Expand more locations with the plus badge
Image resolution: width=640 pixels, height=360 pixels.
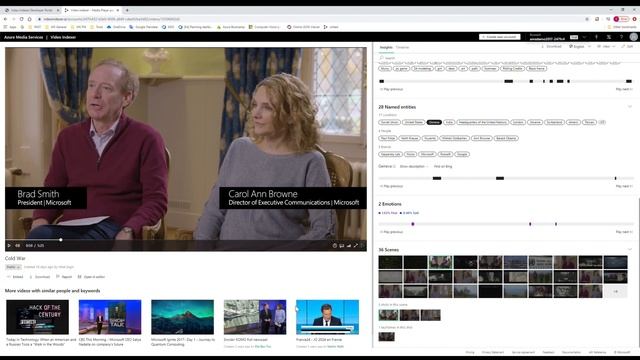pyautogui.click(x=602, y=122)
